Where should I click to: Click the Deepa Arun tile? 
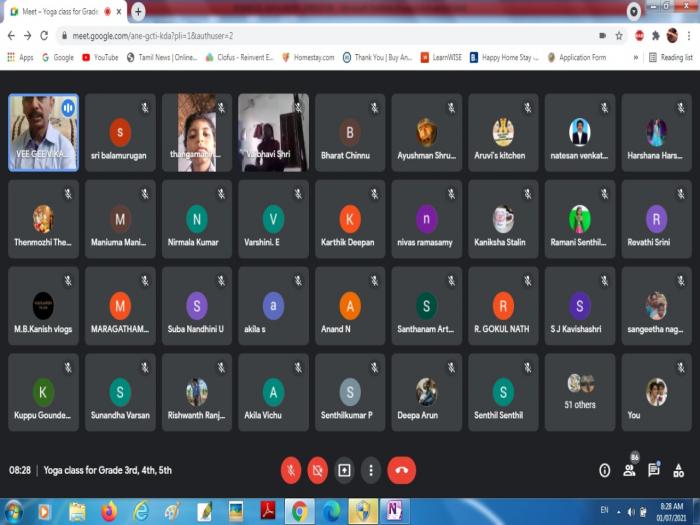[427, 392]
